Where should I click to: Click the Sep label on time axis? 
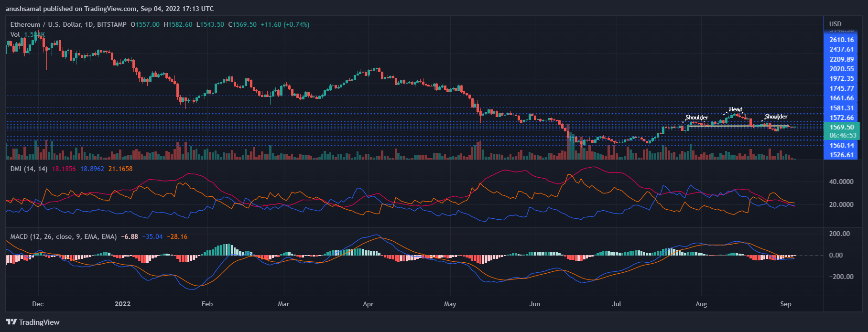coord(786,304)
